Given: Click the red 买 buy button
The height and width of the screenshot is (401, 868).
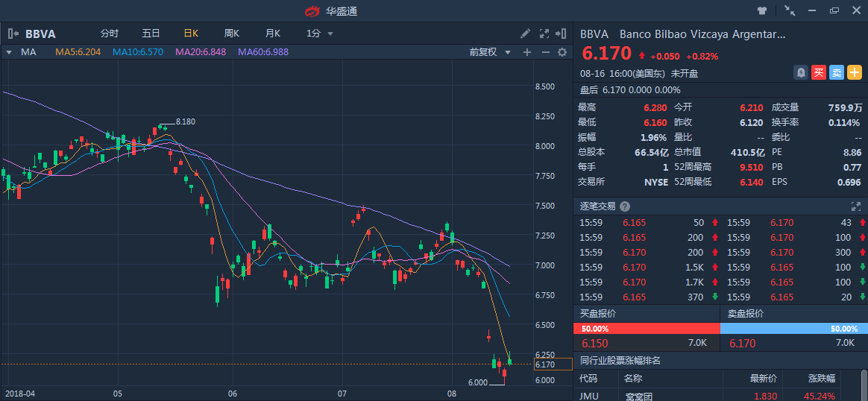Looking at the screenshot, I should [819, 72].
